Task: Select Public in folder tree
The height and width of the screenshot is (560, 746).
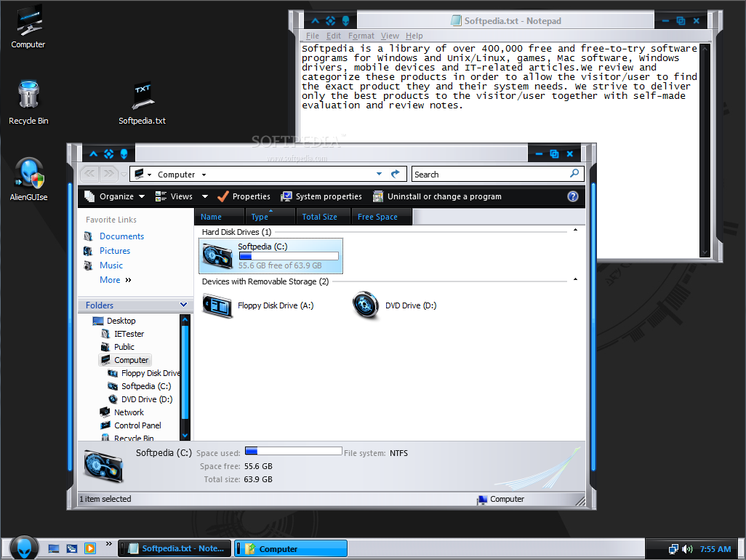Action: click(x=118, y=348)
